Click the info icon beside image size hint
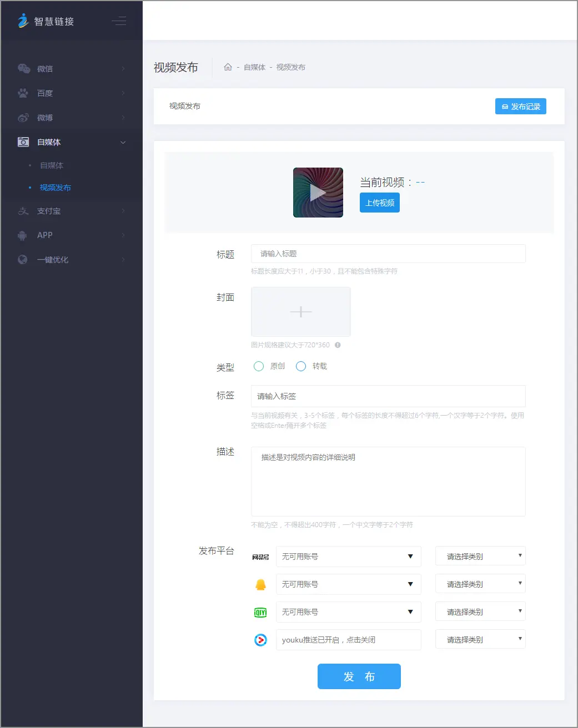The image size is (578, 728). coord(338,345)
